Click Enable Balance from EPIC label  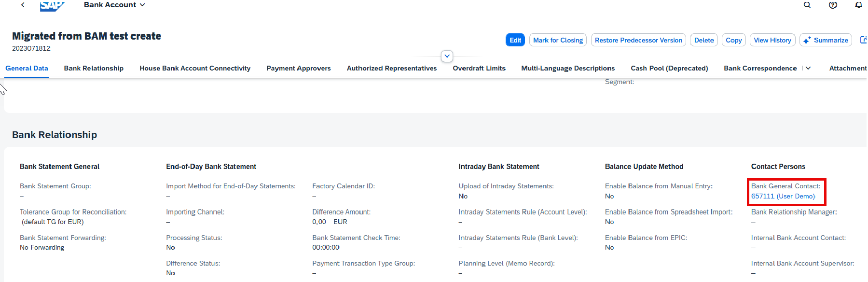(x=646, y=238)
